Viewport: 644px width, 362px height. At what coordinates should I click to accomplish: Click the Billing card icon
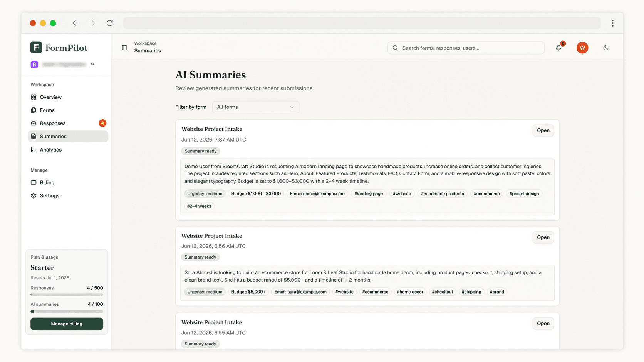pos(34,182)
